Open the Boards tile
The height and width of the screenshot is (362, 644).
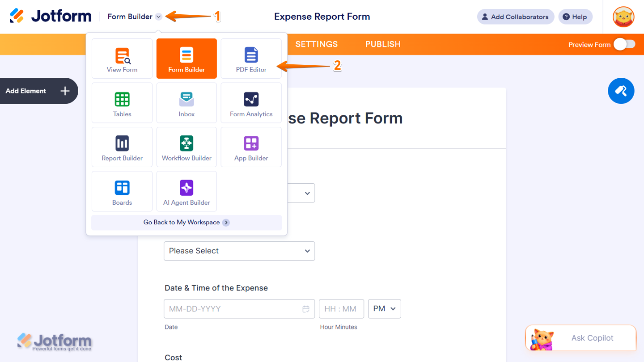[x=122, y=191]
